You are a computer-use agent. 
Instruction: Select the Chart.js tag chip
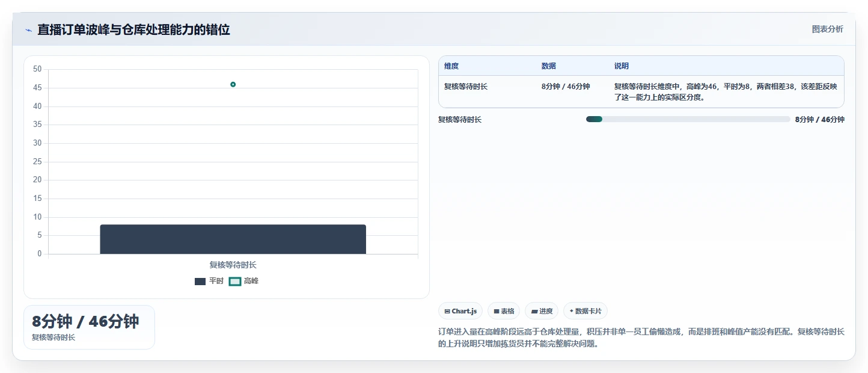tap(460, 311)
